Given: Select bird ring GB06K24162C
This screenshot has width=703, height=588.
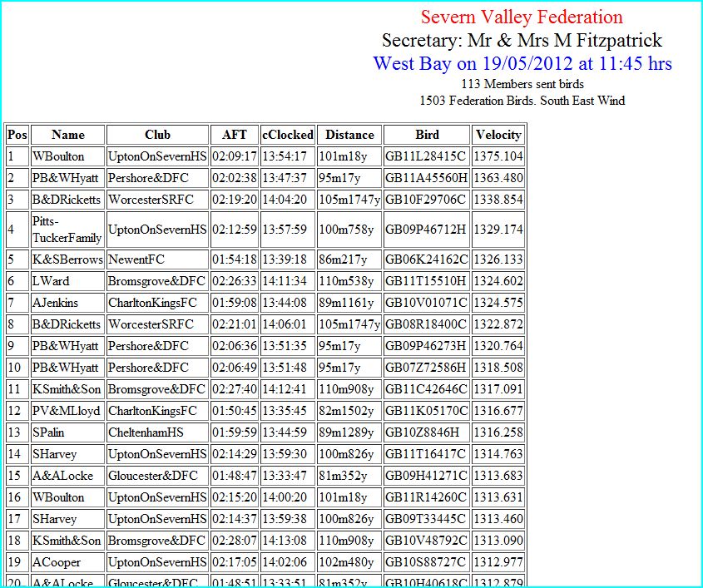Looking at the screenshot, I should click(x=427, y=259).
